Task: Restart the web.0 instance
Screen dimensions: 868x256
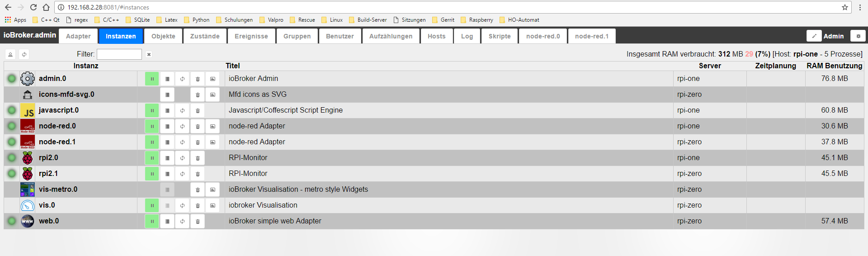Action: pyautogui.click(x=182, y=221)
